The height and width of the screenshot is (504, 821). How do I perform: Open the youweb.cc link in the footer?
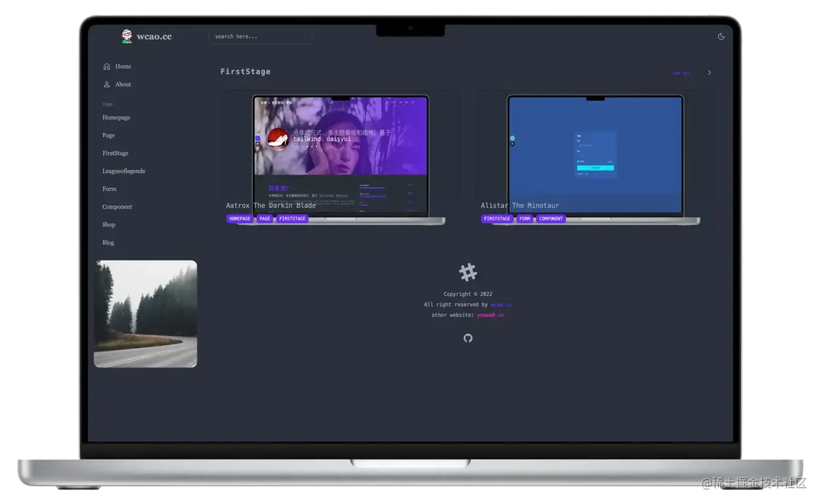491,315
